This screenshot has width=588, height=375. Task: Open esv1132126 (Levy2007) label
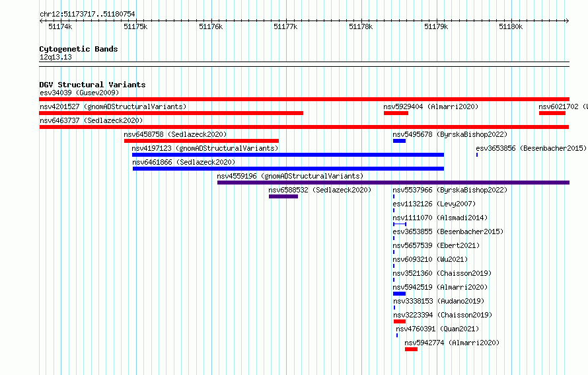434,204
